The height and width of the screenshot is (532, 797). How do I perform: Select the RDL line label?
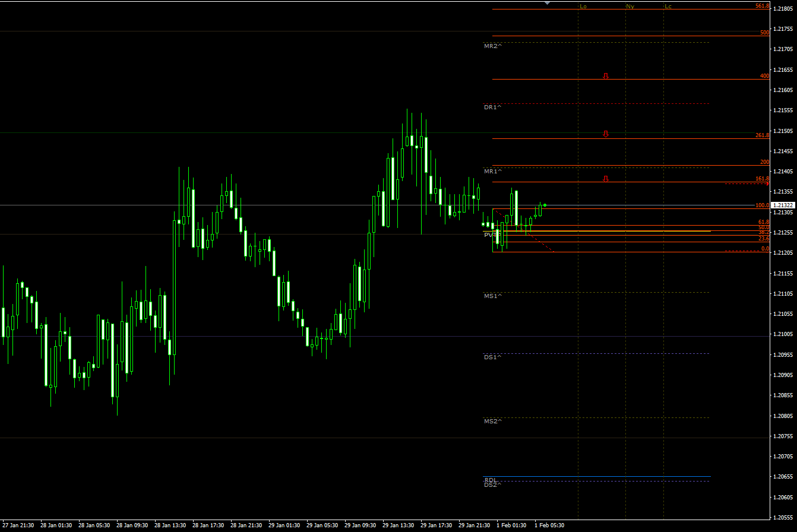(491, 480)
